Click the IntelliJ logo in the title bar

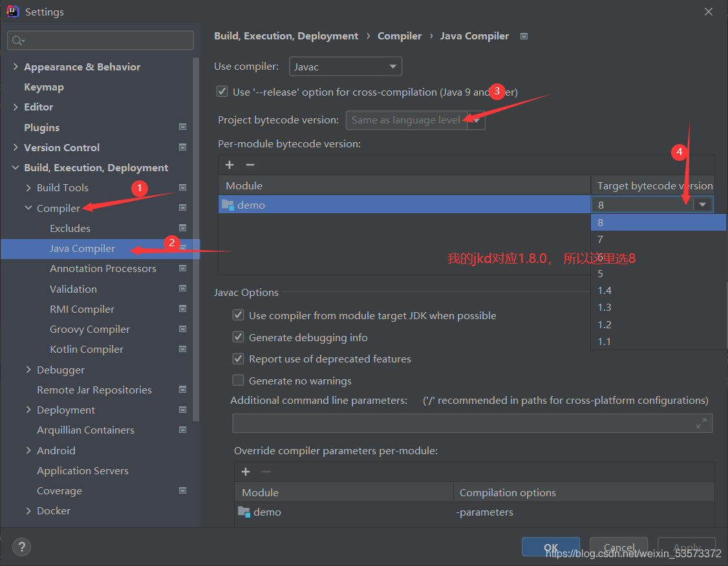pos(12,11)
